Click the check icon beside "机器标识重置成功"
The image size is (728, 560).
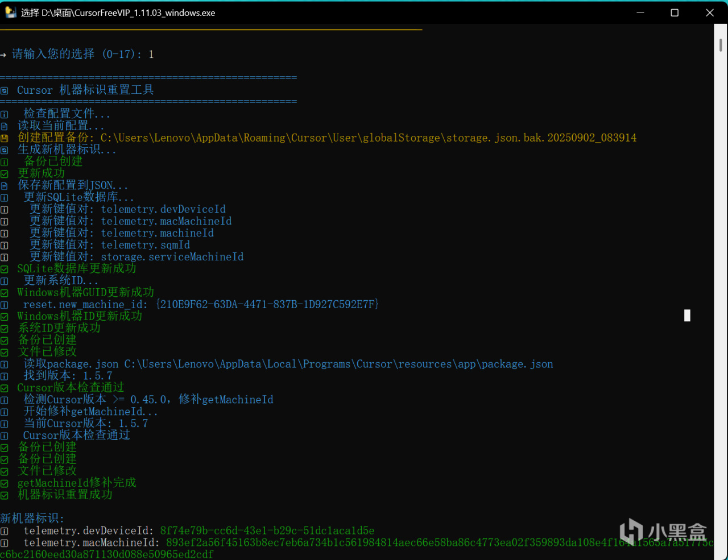click(x=5, y=495)
